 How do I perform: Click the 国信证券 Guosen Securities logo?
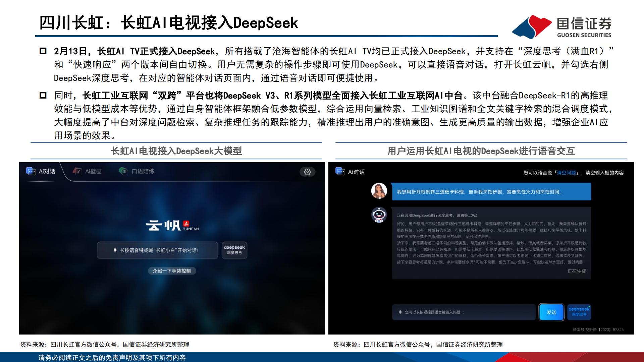tap(562, 27)
